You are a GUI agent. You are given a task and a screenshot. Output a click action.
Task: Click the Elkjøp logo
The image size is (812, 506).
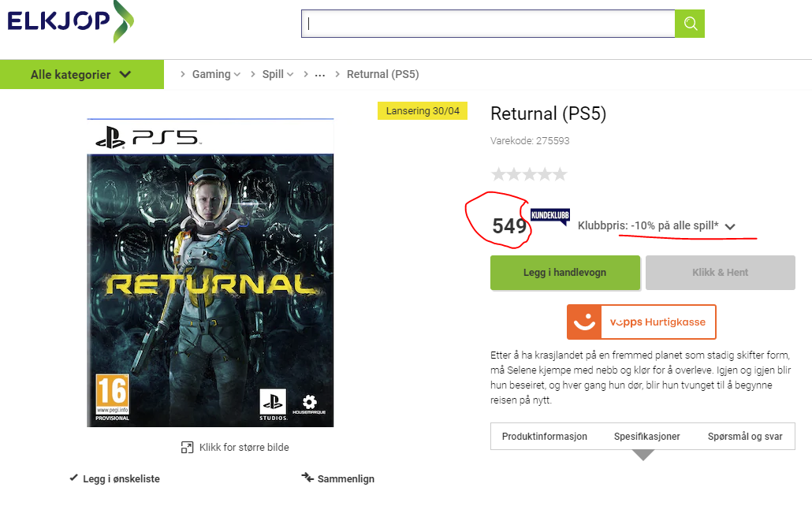click(70, 20)
